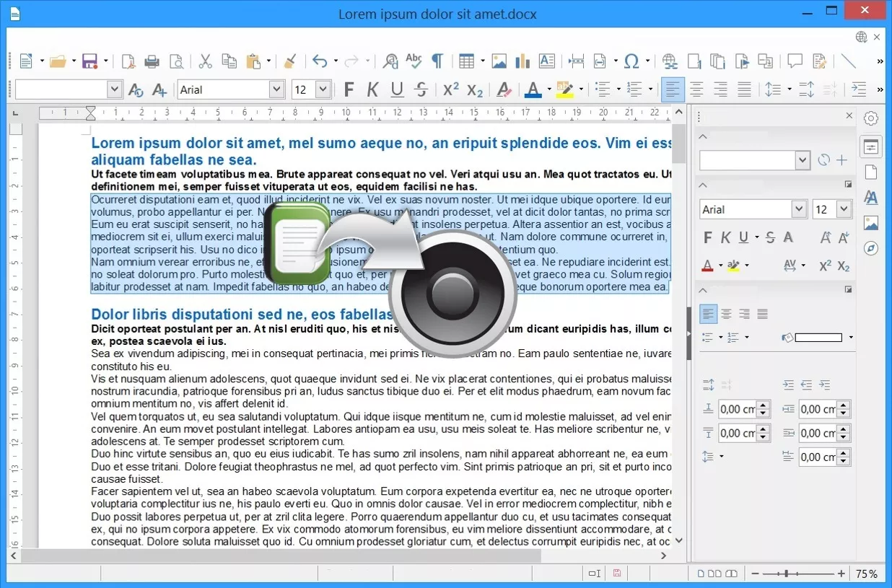Open the paragraph style dropdown in the toolbar

pos(114,89)
